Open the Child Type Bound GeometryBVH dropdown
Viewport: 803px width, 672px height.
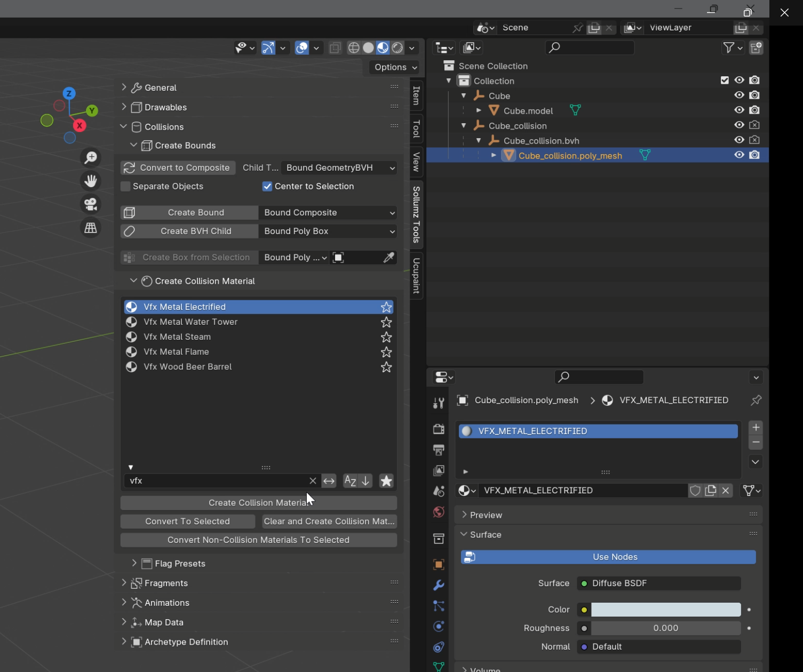(x=339, y=167)
